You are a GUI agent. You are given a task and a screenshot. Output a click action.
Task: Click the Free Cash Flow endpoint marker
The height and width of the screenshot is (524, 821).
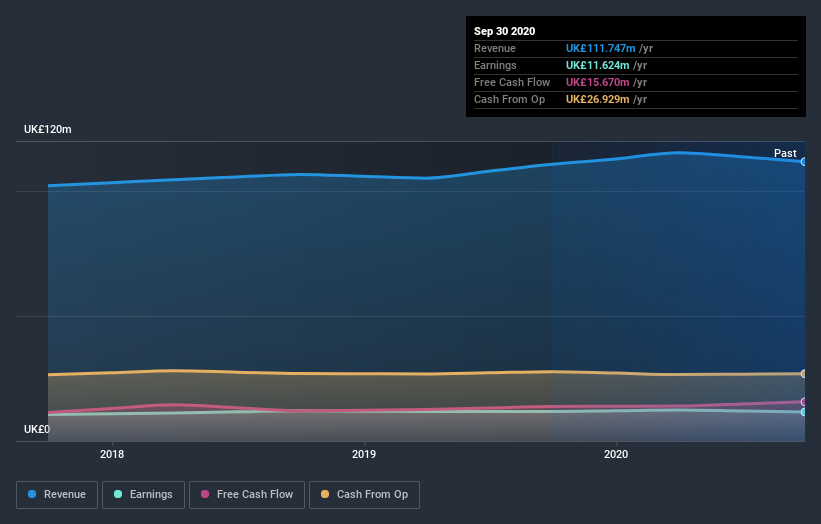point(804,402)
